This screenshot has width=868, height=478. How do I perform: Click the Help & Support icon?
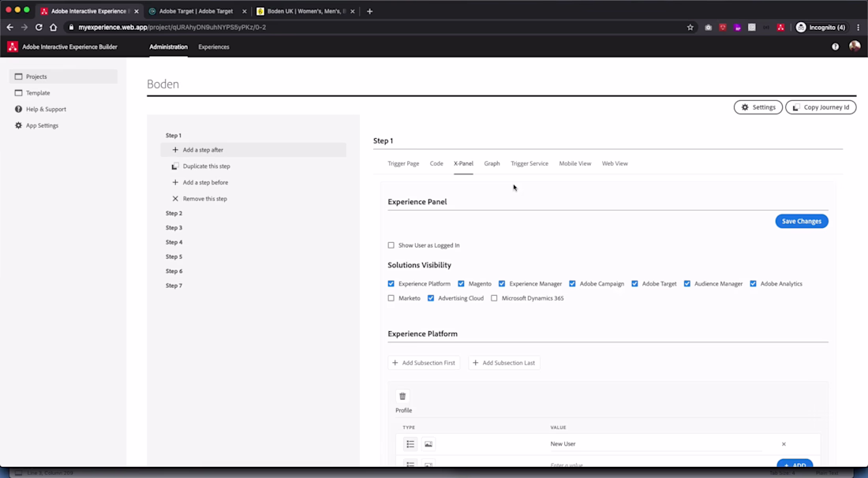18,109
